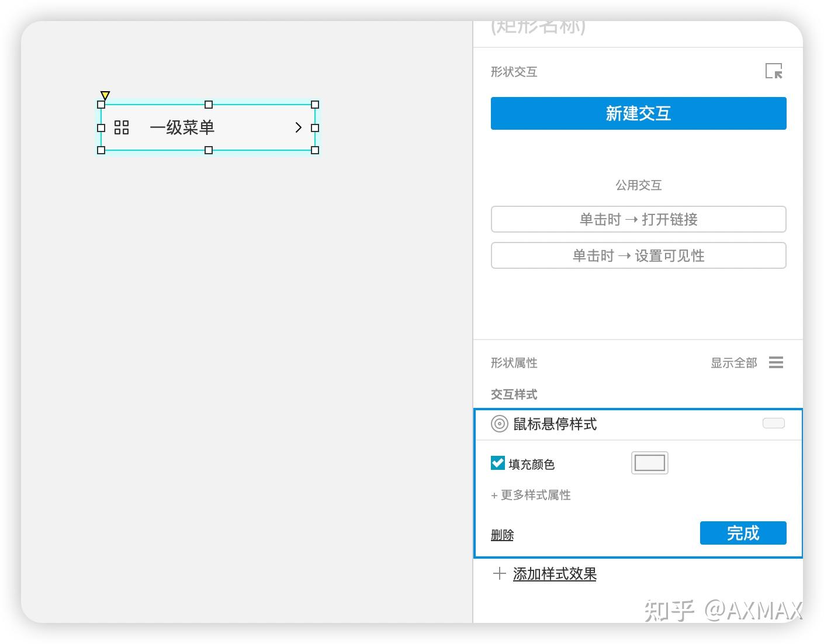Click the selection pointer icon beside 形状交互
The height and width of the screenshot is (644, 824).
click(x=774, y=71)
